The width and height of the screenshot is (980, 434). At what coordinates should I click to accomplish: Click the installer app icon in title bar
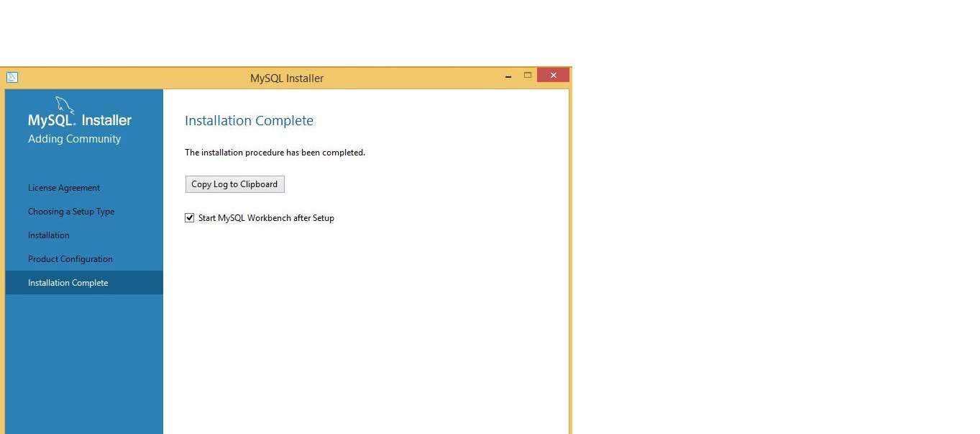tap(12, 77)
